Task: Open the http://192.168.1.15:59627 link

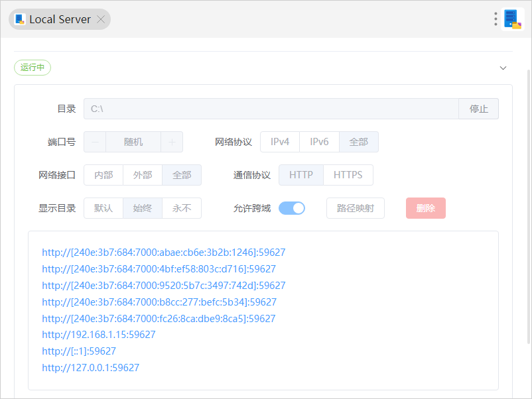Action: click(98, 334)
